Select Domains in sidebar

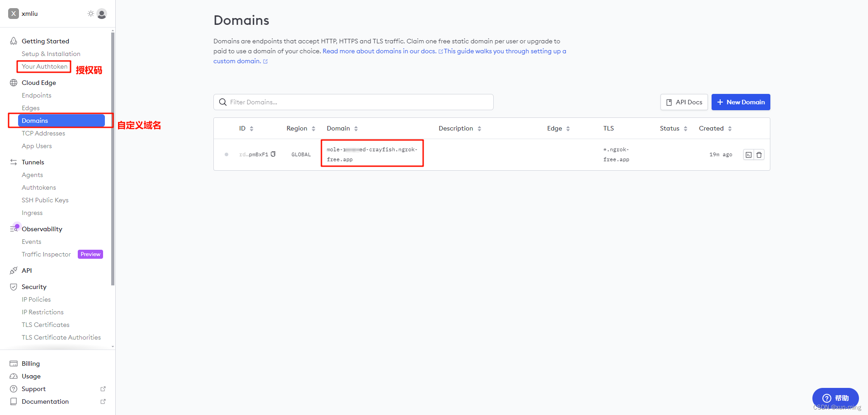click(x=61, y=121)
